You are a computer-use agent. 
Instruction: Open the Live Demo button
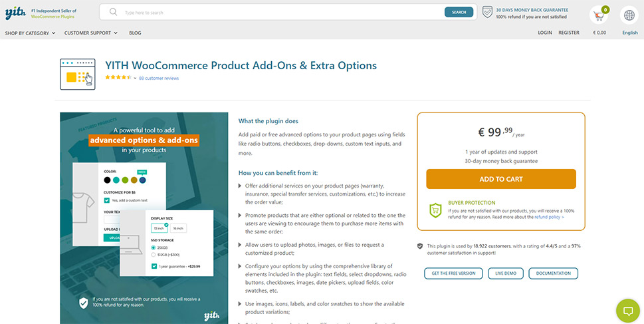click(506, 273)
